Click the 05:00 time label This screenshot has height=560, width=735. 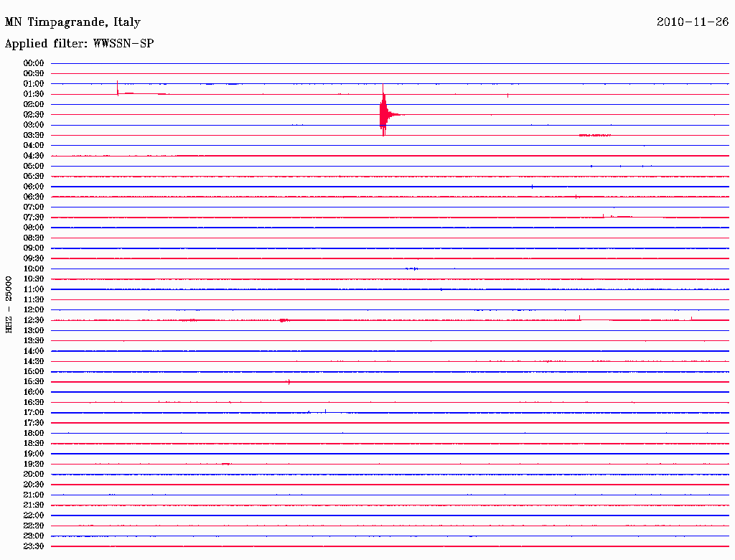33,166
